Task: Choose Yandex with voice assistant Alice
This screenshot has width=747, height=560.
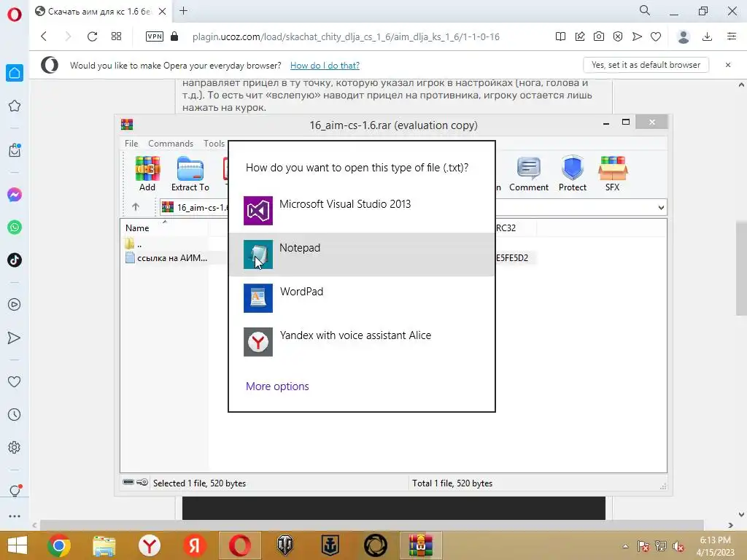Action: click(x=362, y=342)
